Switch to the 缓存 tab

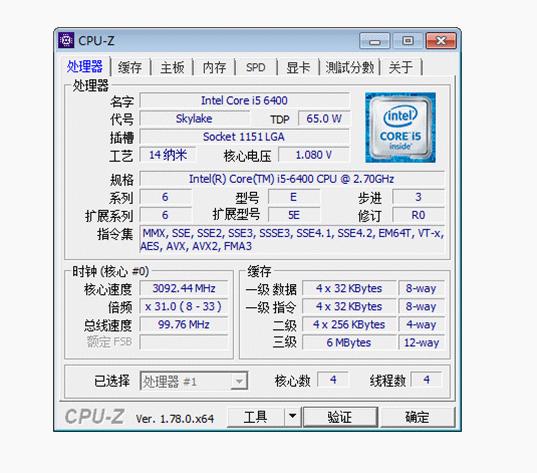point(130,67)
